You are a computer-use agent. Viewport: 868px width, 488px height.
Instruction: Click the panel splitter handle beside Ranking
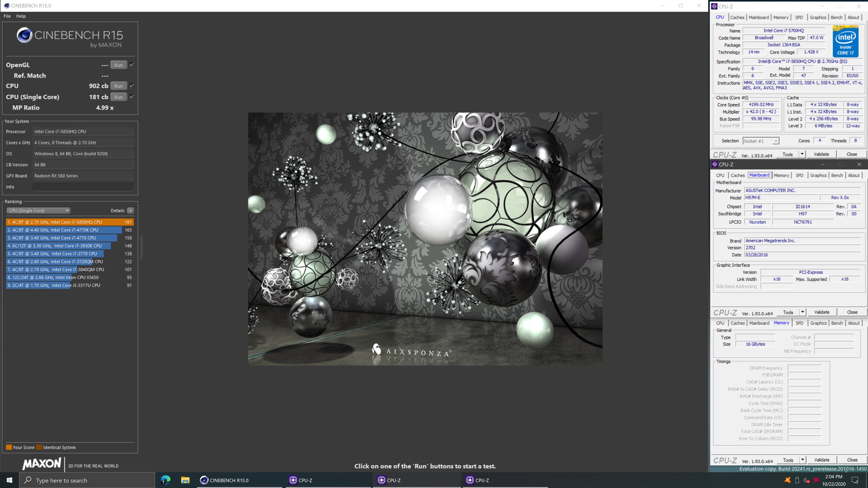tap(141, 247)
